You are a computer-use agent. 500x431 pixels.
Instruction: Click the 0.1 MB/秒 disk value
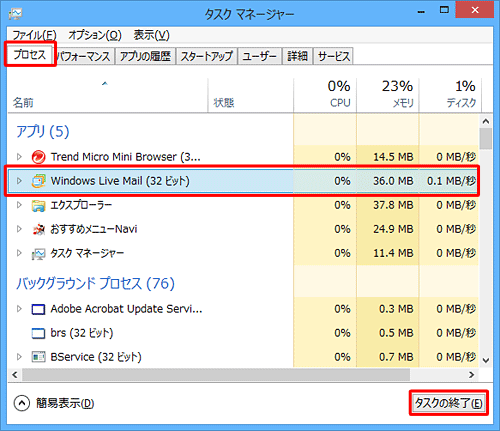451,181
